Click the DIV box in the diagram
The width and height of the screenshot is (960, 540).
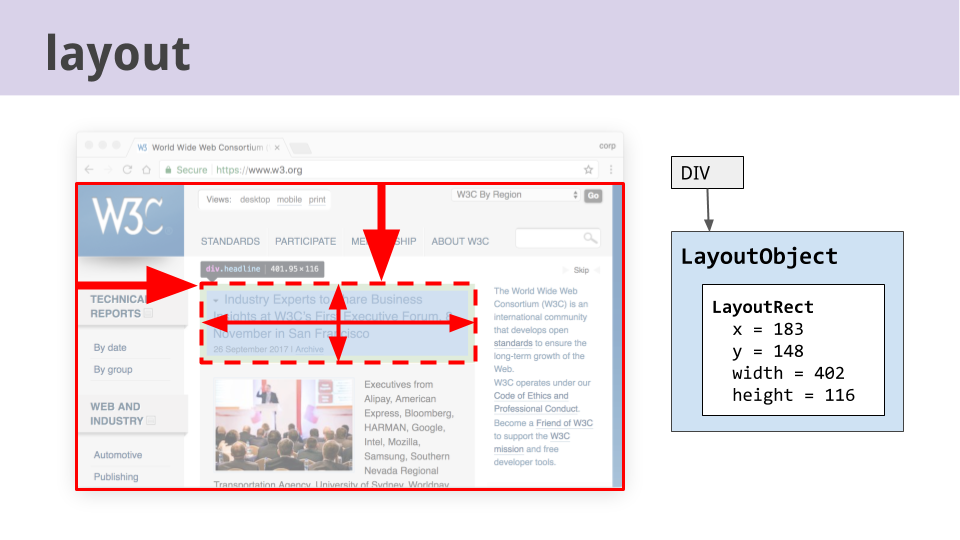707,173
